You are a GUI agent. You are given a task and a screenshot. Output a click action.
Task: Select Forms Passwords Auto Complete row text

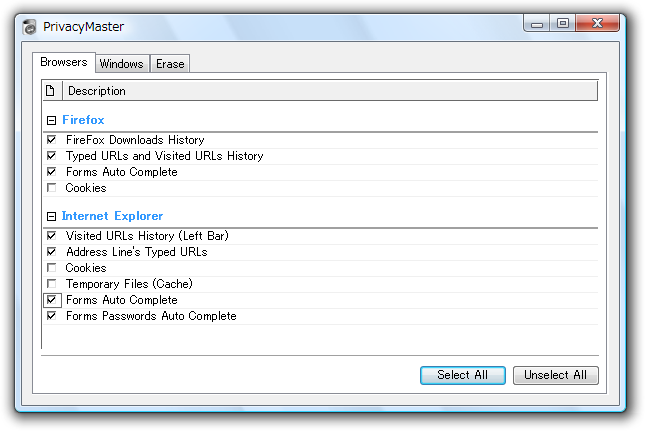click(151, 316)
